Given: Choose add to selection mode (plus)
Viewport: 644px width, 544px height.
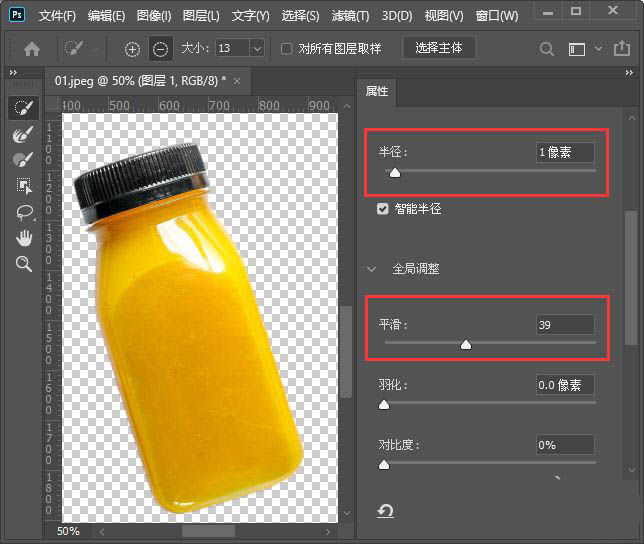Looking at the screenshot, I should click(132, 50).
